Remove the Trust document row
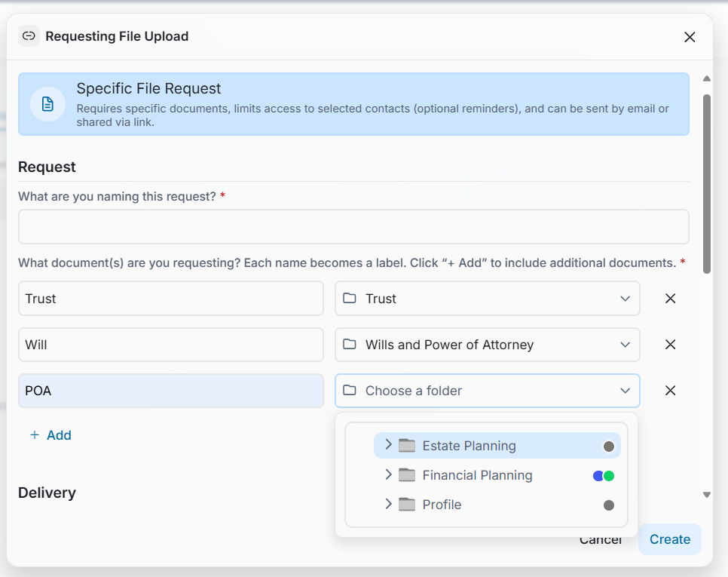The image size is (728, 577). tap(671, 298)
